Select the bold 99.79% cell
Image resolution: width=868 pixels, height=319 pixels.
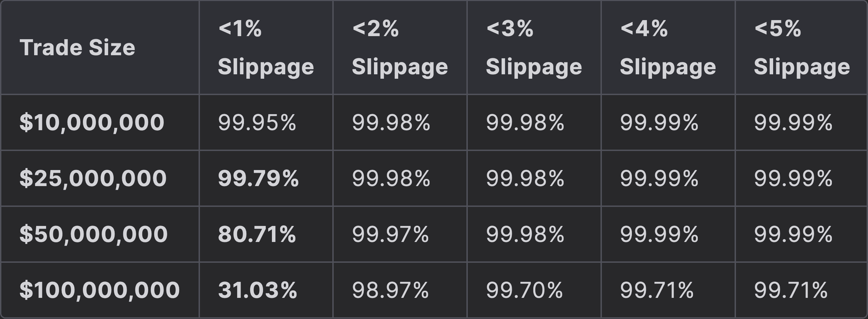tap(258, 178)
